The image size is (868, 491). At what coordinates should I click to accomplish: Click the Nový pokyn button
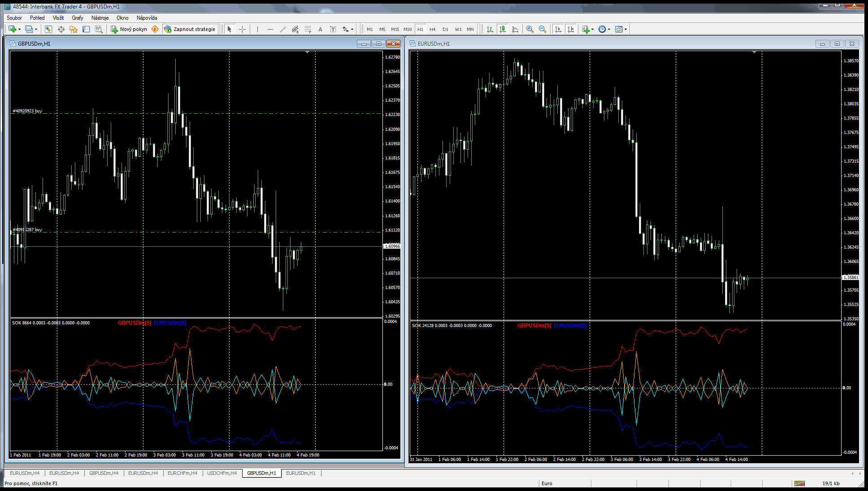[129, 29]
